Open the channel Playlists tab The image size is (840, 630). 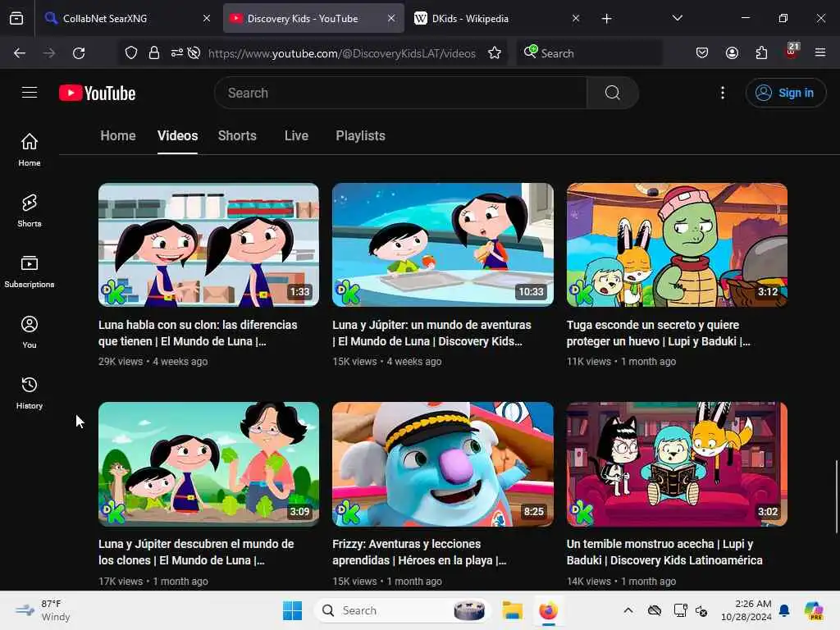(361, 135)
